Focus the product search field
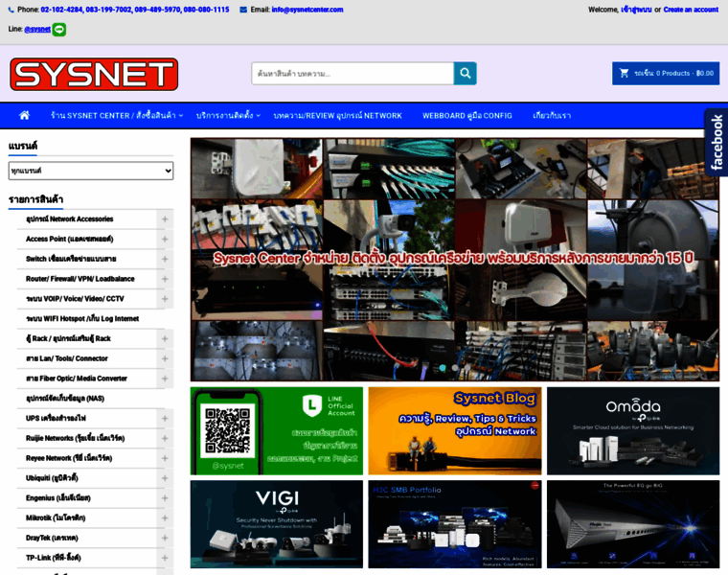728x575 pixels. 353,74
